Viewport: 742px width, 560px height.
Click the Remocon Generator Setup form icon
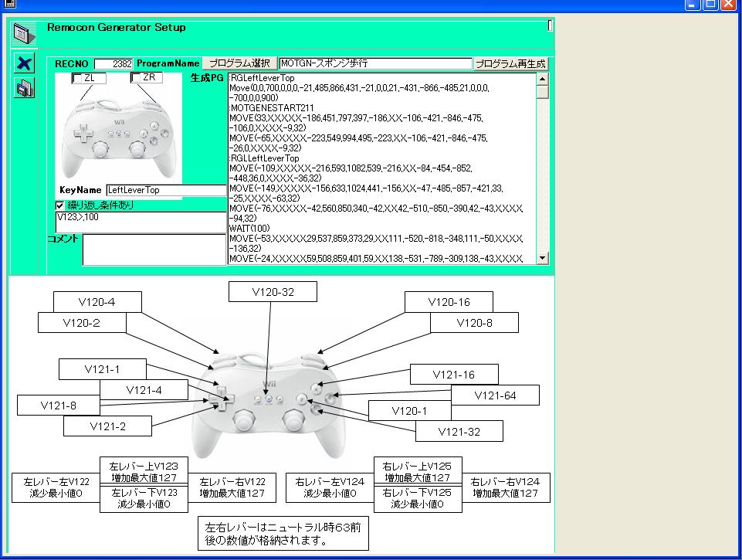click(x=24, y=33)
